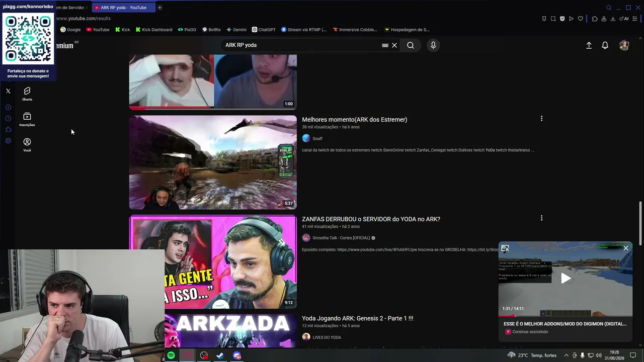Start voice search with the microphone

[433, 45]
